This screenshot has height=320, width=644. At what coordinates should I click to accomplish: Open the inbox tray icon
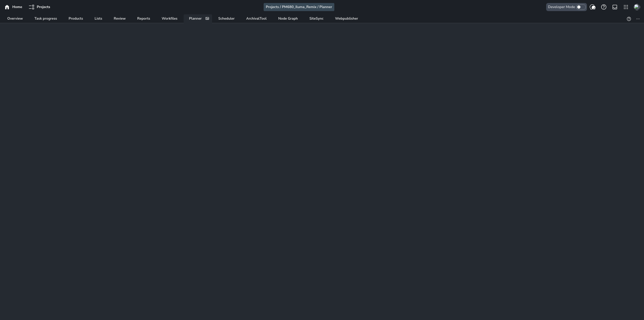[615, 7]
